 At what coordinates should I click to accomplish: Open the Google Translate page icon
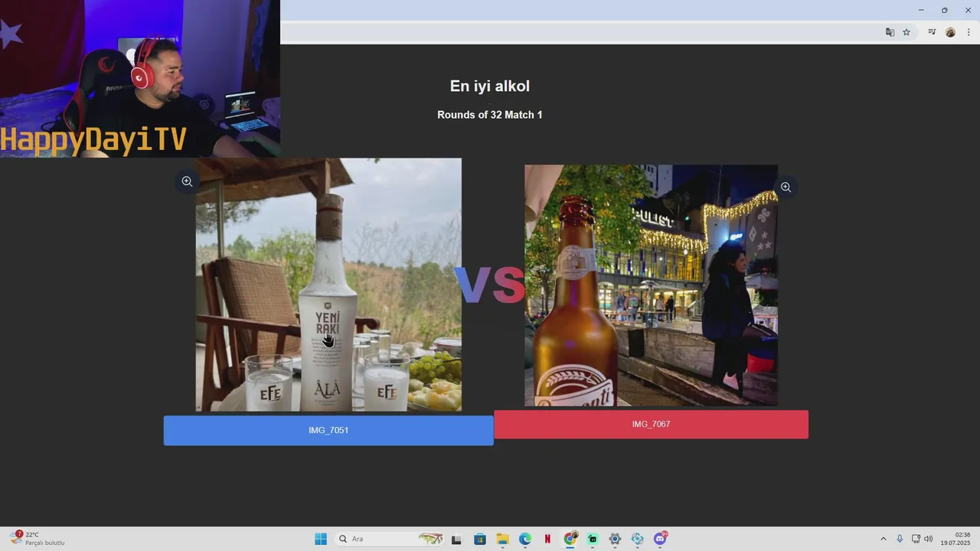[890, 32]
